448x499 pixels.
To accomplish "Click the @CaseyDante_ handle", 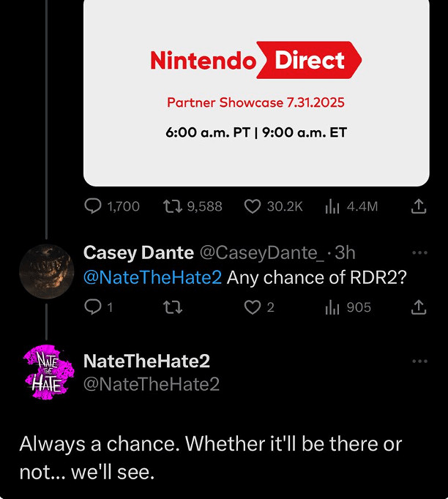I will click(x=261, y=253).
